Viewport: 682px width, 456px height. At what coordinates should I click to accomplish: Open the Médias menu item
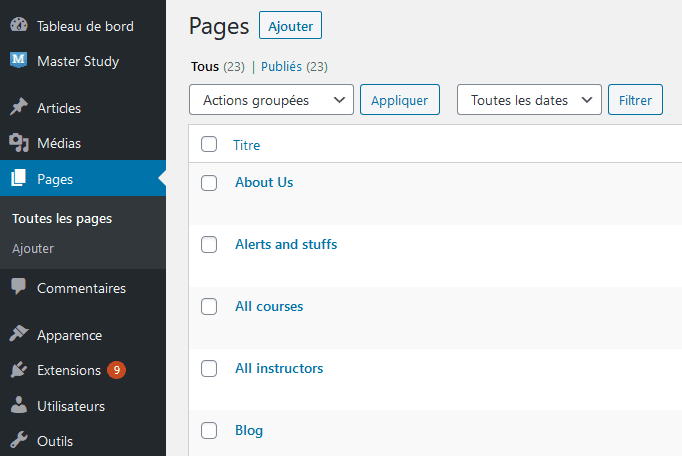click(83, 143)
